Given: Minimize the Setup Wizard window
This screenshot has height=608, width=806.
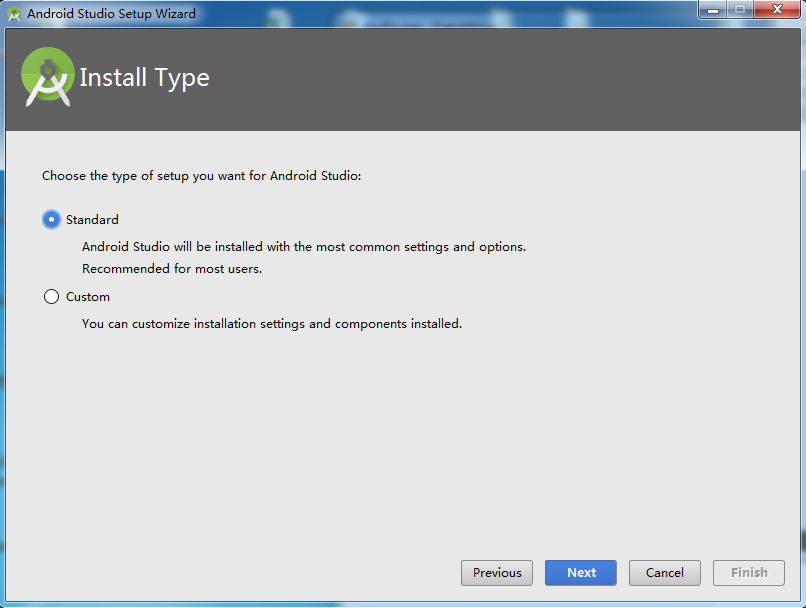Looking at the screenshot, I should tap(712, 9).
